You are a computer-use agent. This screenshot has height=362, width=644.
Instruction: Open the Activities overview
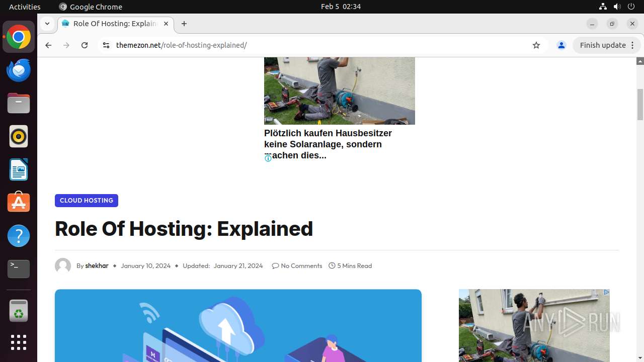25,7
